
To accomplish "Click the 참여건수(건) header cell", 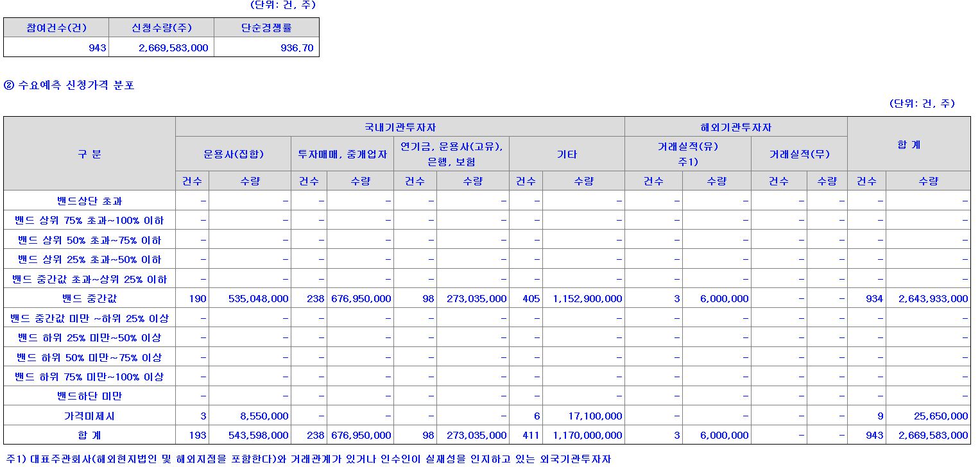I will 56,28.
